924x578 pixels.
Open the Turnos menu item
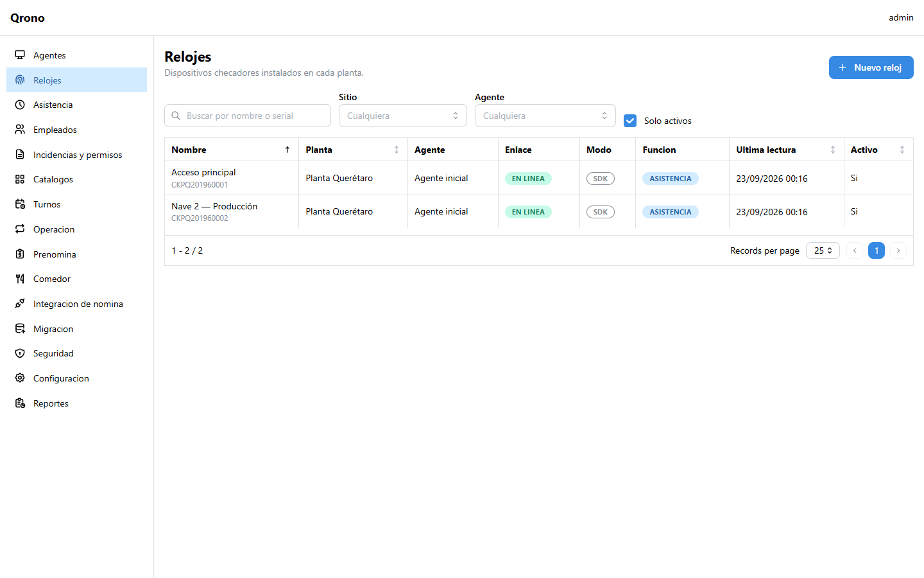76,204
